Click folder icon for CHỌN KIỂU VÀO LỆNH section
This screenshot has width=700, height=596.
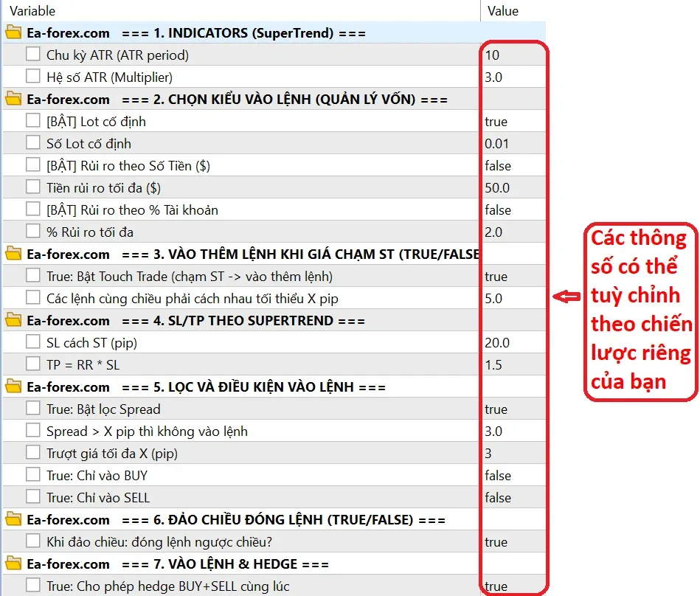tap(13, 99)
